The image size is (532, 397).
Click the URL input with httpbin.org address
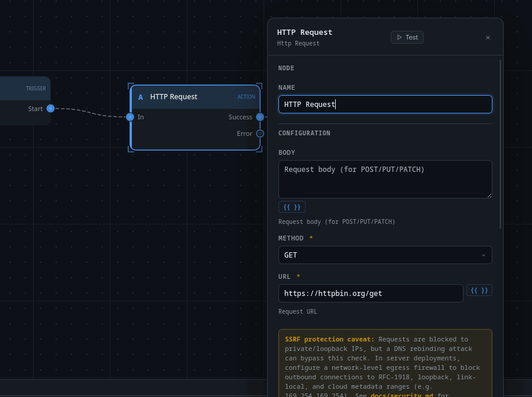click(371, 293)
